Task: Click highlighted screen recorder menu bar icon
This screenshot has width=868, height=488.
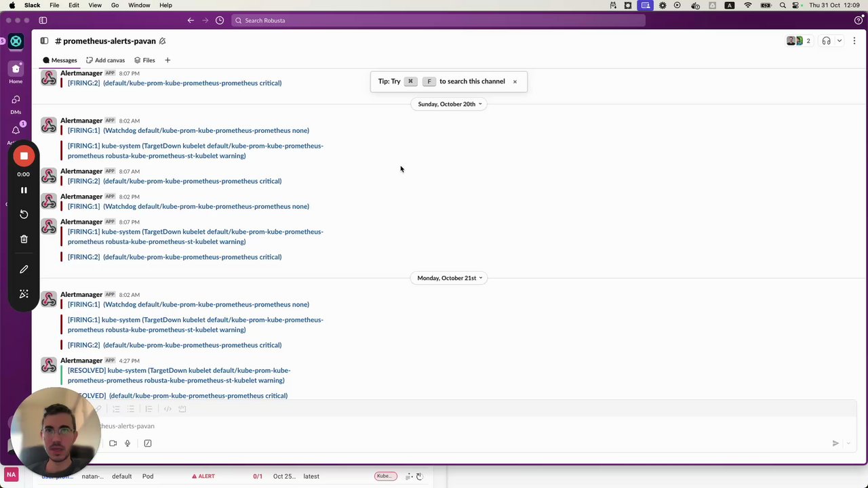Action: tap(646, 5)
